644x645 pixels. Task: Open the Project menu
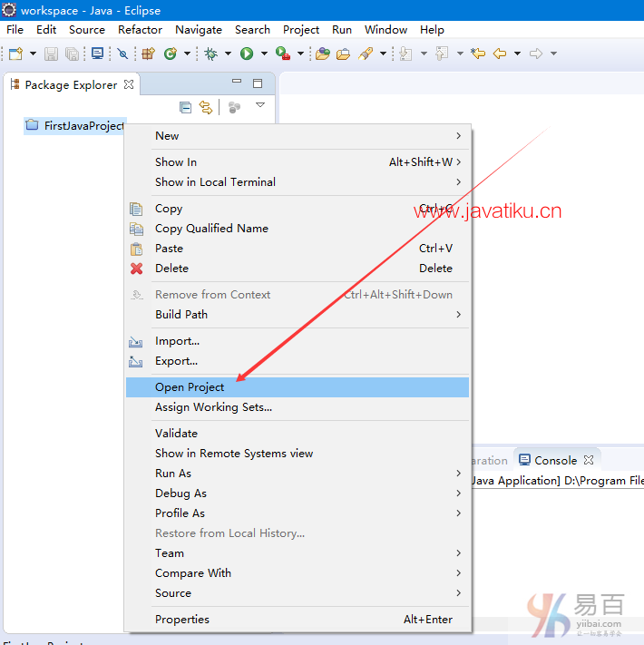(x=301, y=30)
